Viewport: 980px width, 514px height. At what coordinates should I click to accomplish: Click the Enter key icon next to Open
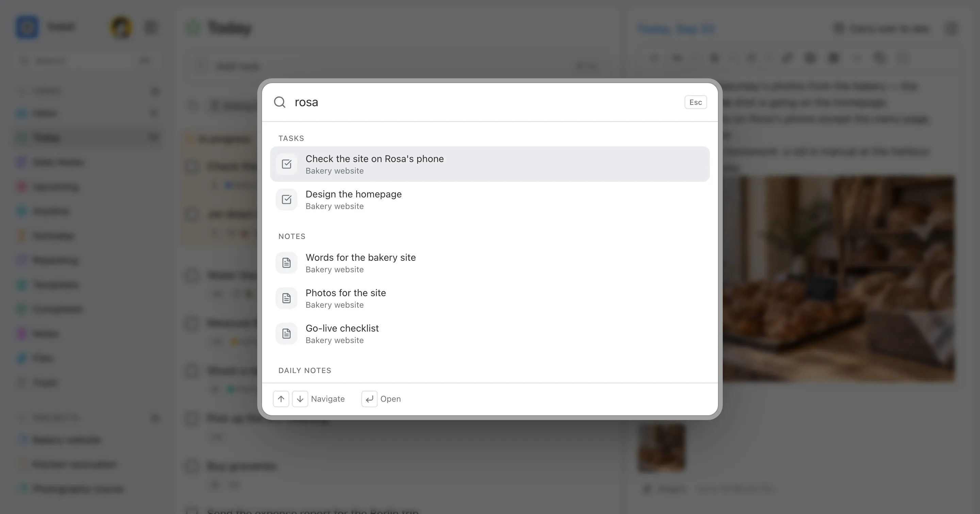pos(369,399)
